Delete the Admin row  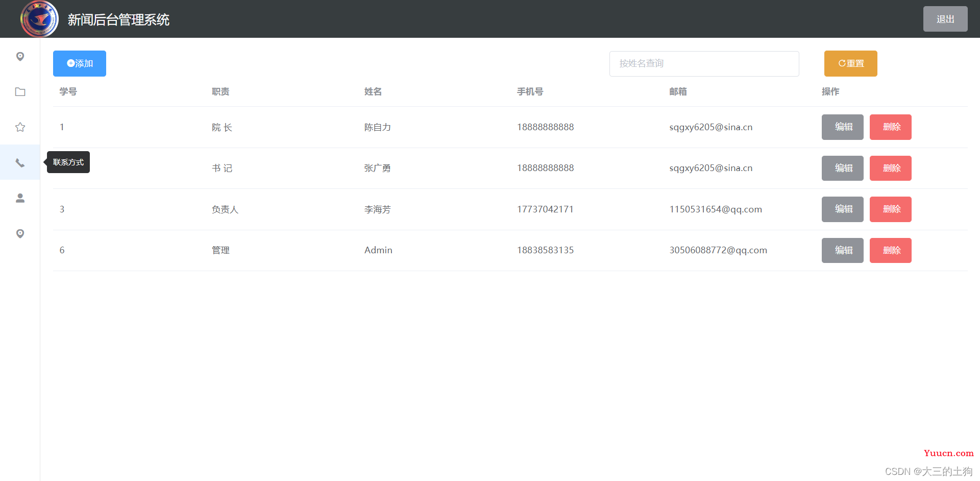point(891,250)
